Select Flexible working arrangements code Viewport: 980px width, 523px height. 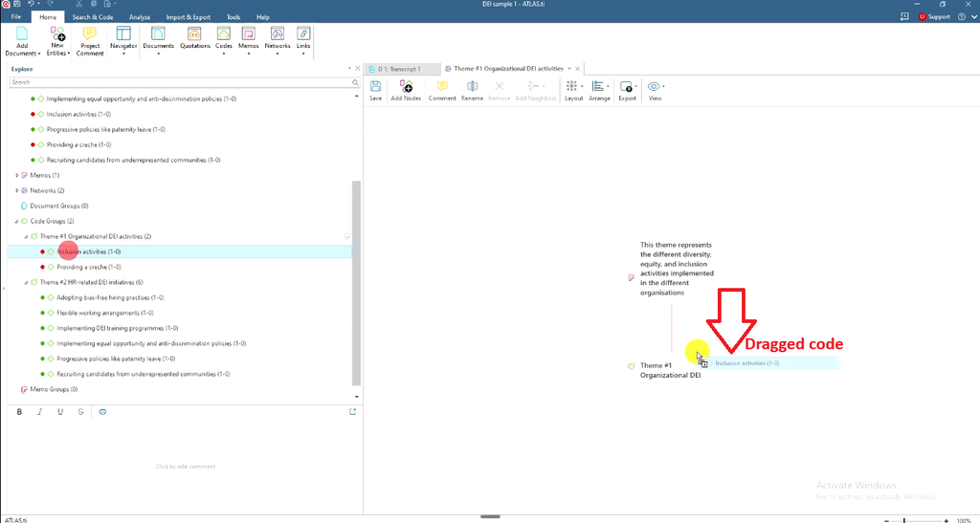[x=105, y=313]
